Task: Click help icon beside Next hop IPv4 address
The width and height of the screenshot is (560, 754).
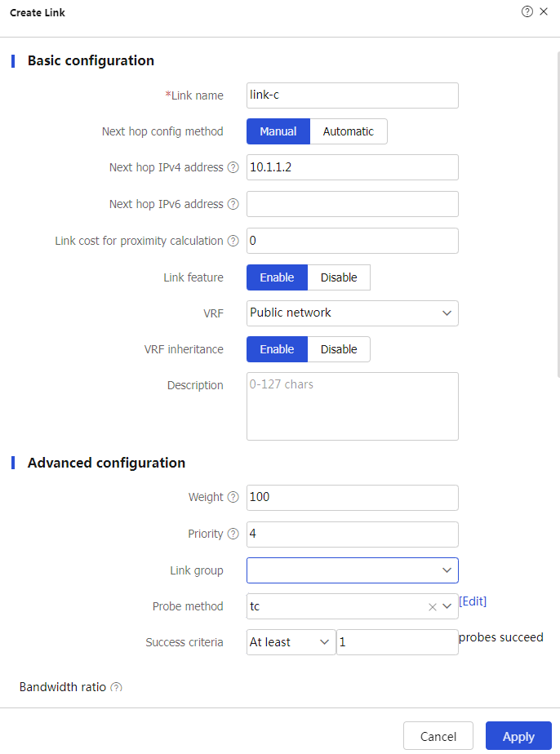Action: (233, 167)
